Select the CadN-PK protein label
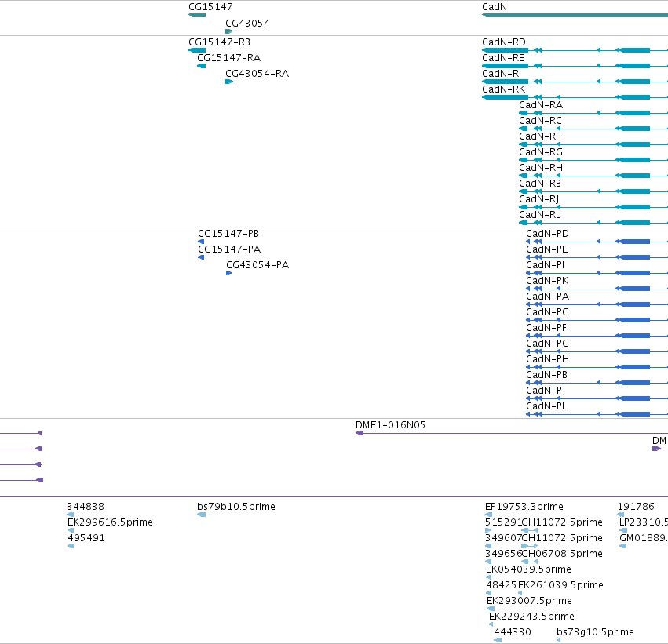Image resolution: width=668 pixels, height=644 pixels. [x=547, y=281]
